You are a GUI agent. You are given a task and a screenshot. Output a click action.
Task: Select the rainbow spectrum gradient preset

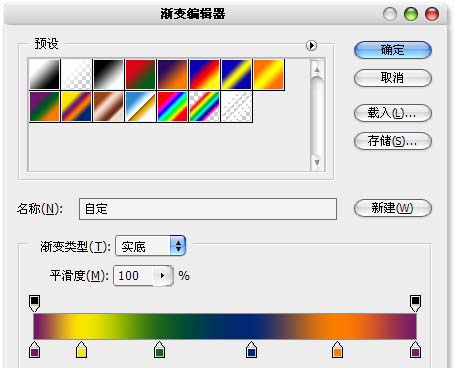pos(172,107)
